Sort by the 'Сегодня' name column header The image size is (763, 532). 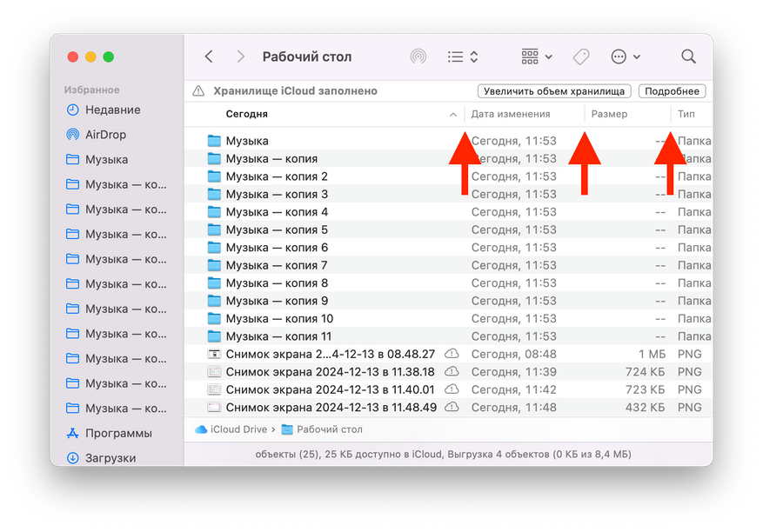247,114
